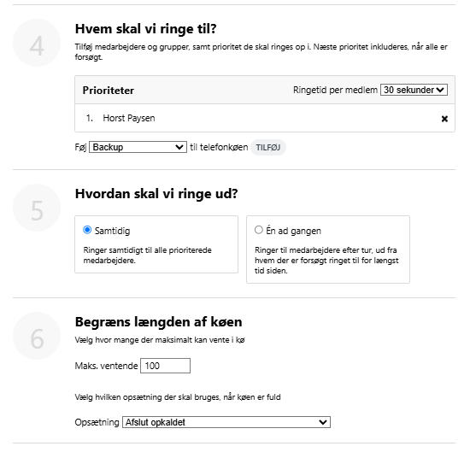Click the Hvordan skal vi ringe ud heading

point(156,194)
